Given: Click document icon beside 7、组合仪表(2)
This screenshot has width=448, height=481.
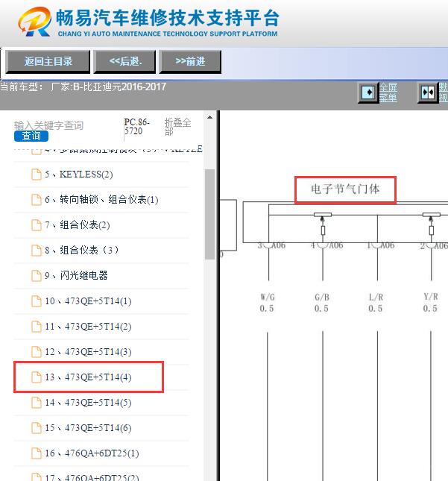Looking at the screenshot, I should coord(37,225).
